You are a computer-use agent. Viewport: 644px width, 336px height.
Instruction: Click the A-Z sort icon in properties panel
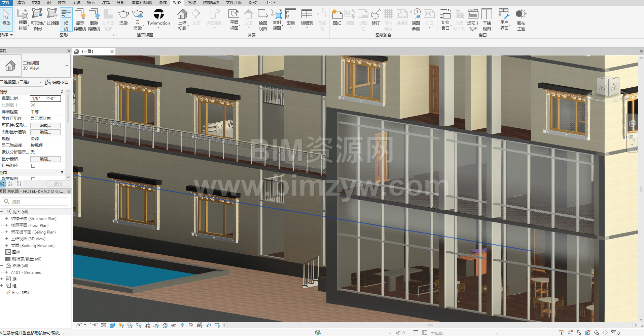(x=10, y=183)
